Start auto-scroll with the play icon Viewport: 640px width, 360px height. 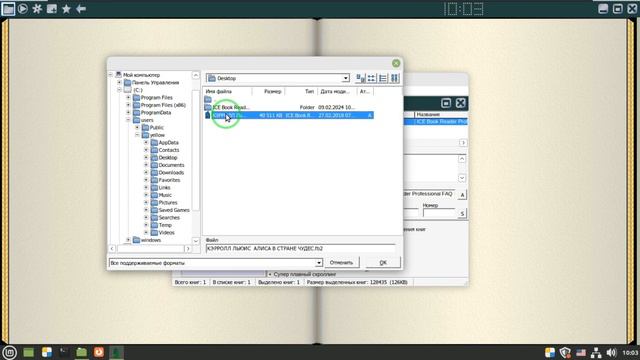(x=23, y=8)
